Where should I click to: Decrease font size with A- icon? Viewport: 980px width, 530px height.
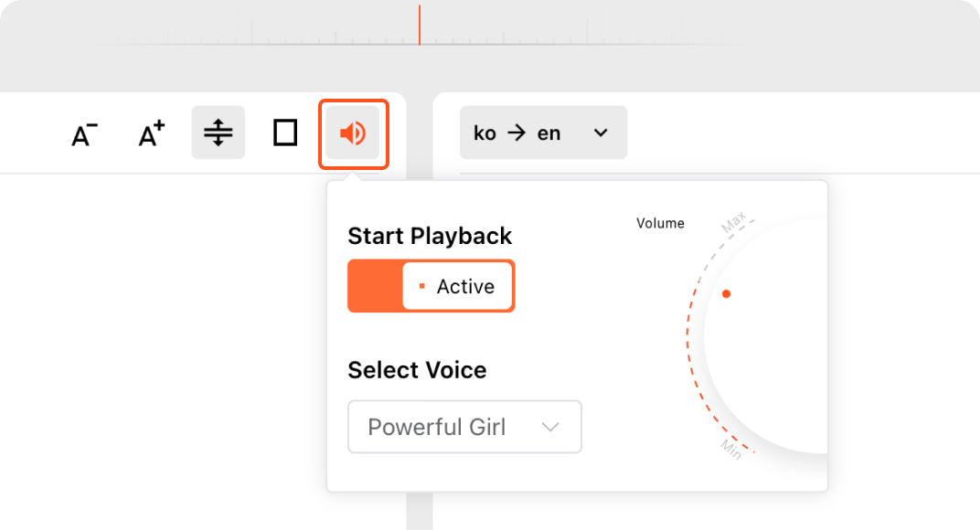coord(84,134)
